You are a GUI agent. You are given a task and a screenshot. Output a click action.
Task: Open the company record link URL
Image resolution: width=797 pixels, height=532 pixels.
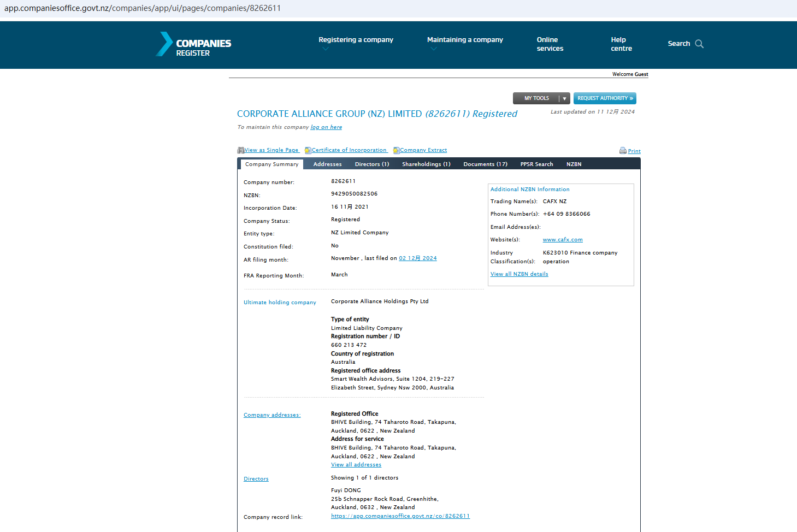click(400, 516)
